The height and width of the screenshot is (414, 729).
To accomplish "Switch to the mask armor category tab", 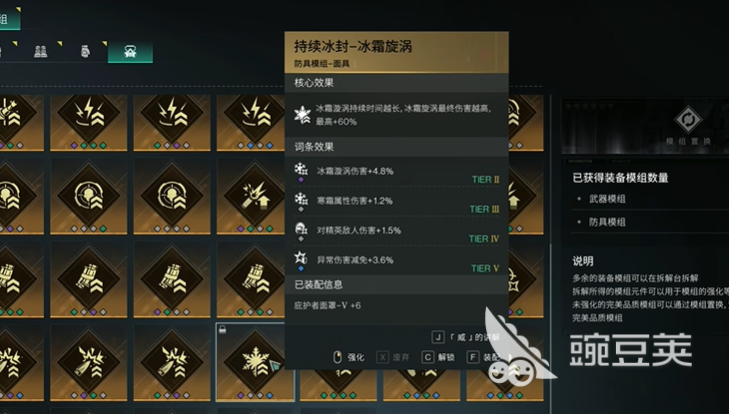I will point(130,51).
